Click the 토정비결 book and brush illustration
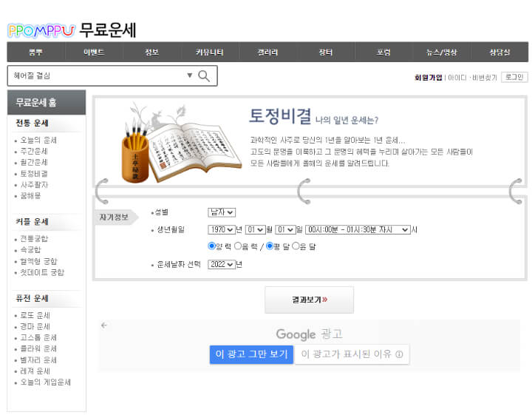The width and height of the screenshot is (532, 415). (x=181, y=143)
